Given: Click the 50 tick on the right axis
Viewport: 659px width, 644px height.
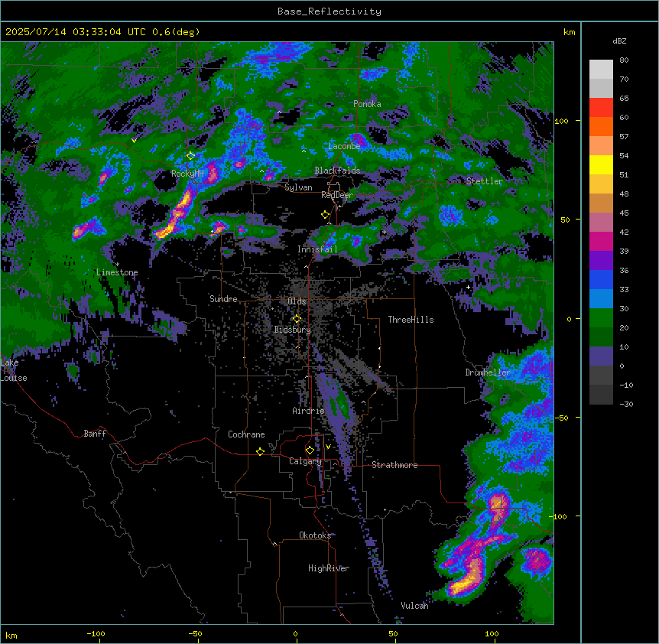Looking at the screenshot, I should tap(565, 220).
